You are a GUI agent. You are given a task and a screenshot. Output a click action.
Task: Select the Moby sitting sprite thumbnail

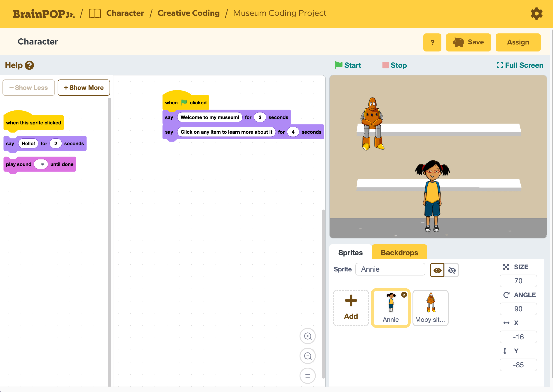click(x=430, y=308)
